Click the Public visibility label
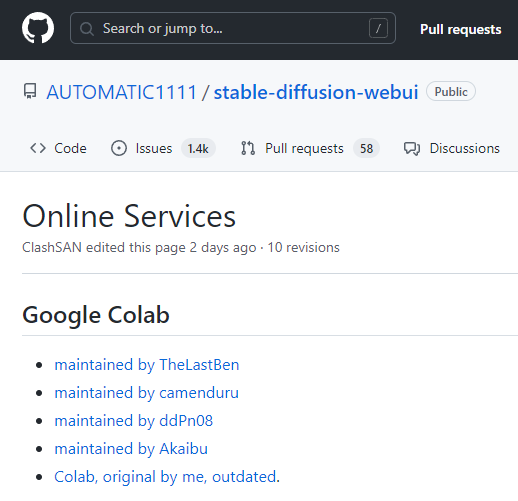The width and height of the screenshot is (518, 501). coord(451,91)
